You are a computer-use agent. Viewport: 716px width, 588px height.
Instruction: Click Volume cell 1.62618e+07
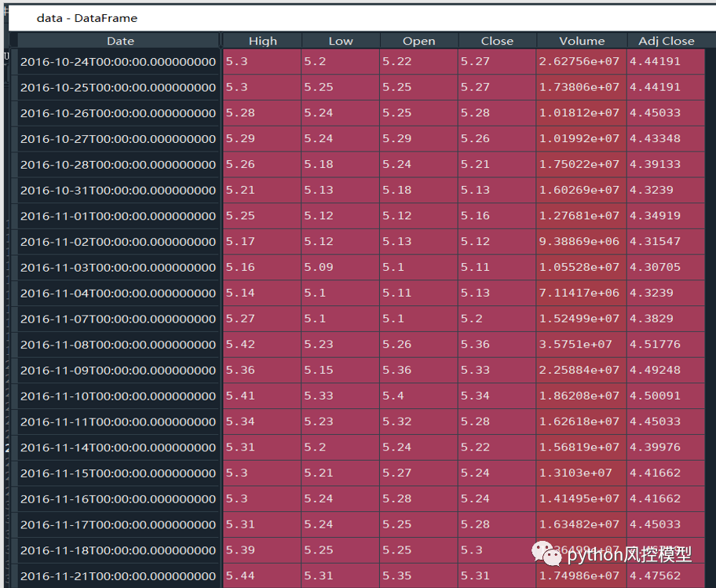[581, 422]
